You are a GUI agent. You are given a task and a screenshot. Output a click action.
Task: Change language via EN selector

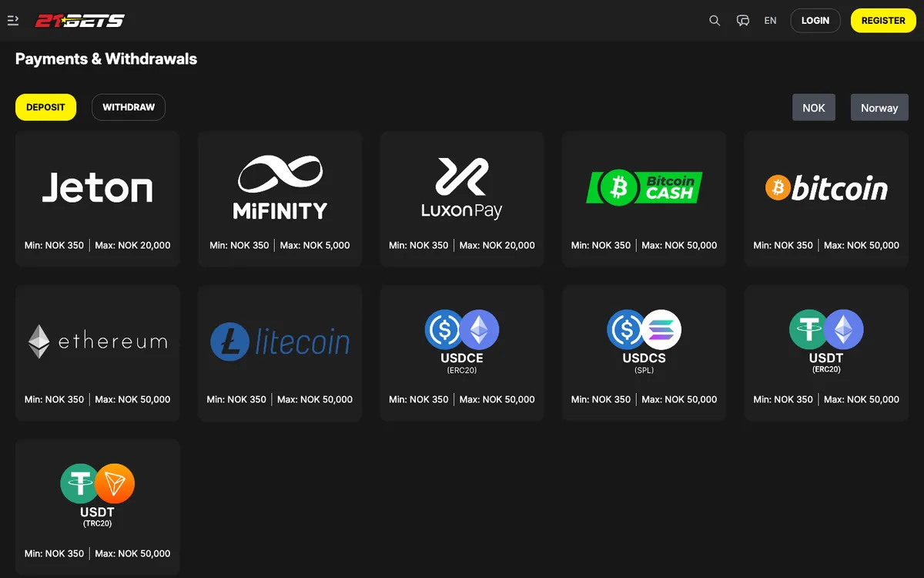click(770, 21)
